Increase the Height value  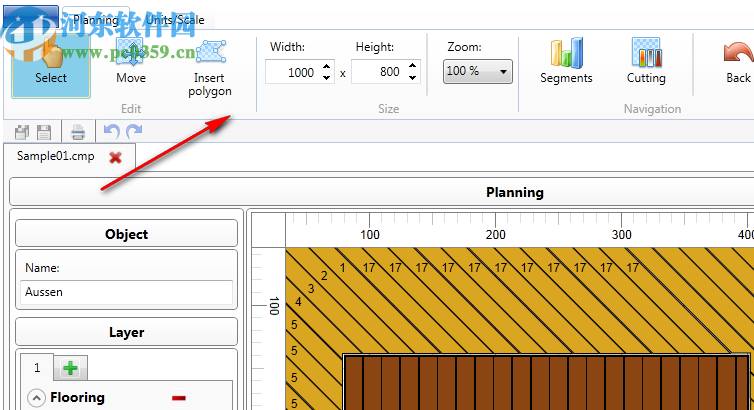[x=413, y=66]
